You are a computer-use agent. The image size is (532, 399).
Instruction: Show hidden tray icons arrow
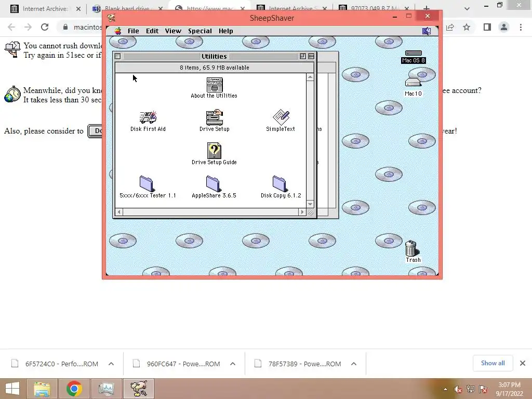click(445, 389)
